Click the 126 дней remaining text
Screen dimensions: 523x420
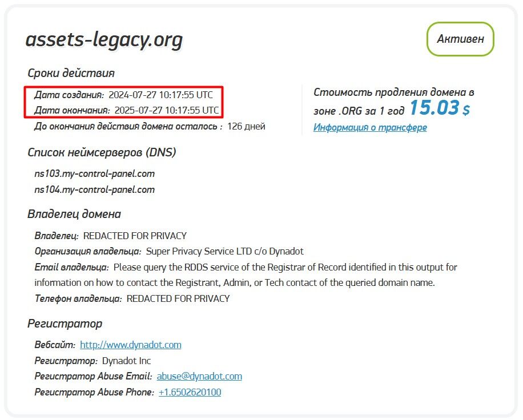click(x=246, y=127)
